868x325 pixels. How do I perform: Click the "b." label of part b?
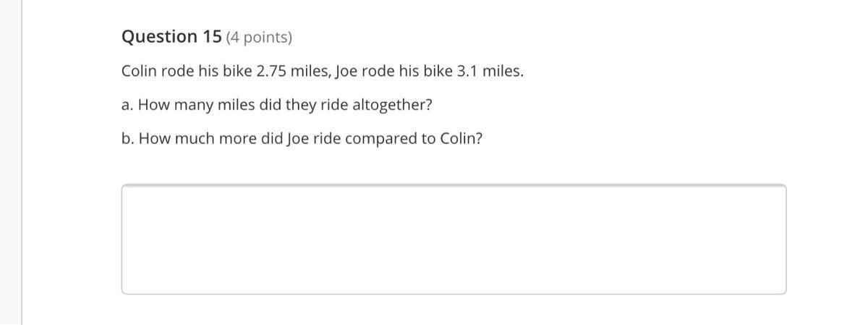click(x=128, y=139)
